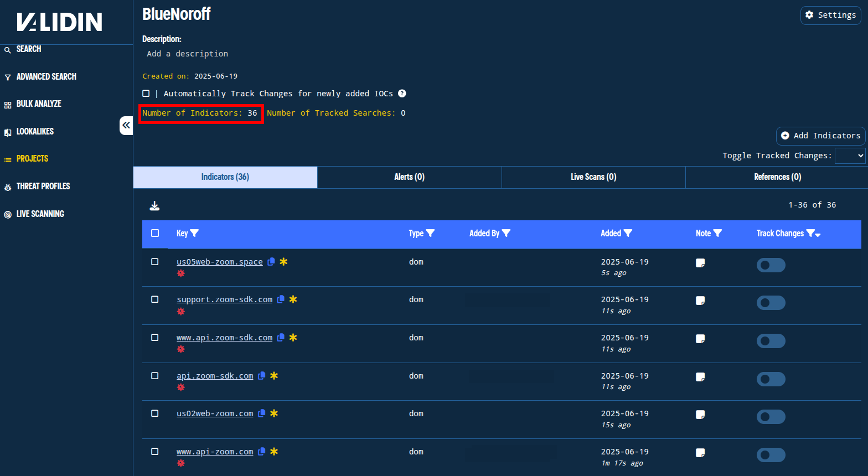Open the us02web-zoom.com domain link
Screen dimensions: 868x476
pyautogui.click(x=215, y=413)
